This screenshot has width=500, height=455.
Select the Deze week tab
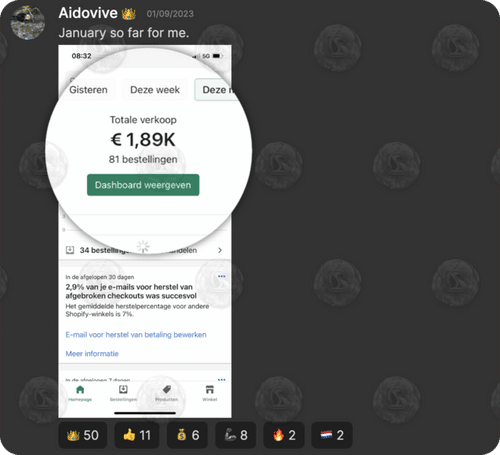(155, 90)
